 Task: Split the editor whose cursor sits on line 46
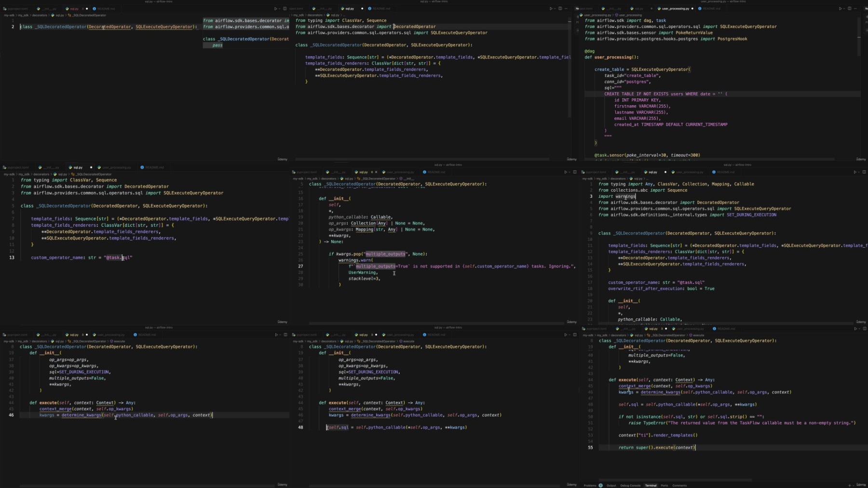[x=285, y=335]
